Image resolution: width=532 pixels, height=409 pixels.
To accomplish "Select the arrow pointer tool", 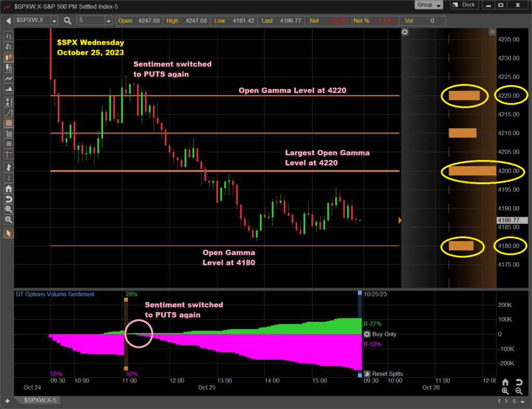I will click(9, 233).
